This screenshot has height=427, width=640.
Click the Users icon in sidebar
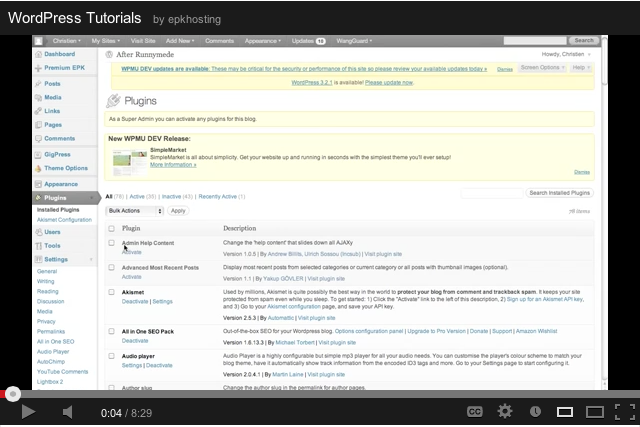[x=38, y=232]
